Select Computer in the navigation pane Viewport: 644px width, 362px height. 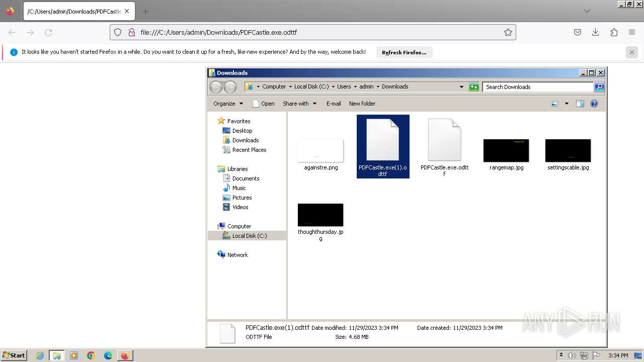[239, 226]
